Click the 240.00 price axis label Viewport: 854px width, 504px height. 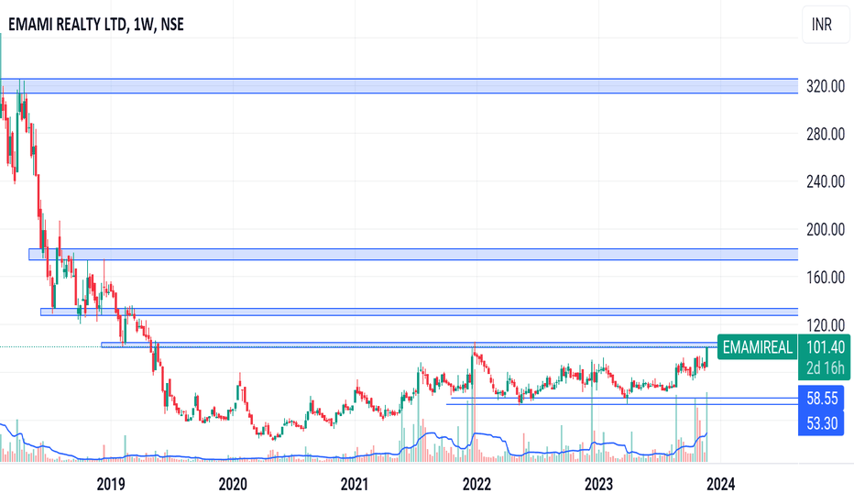[825, 181]
